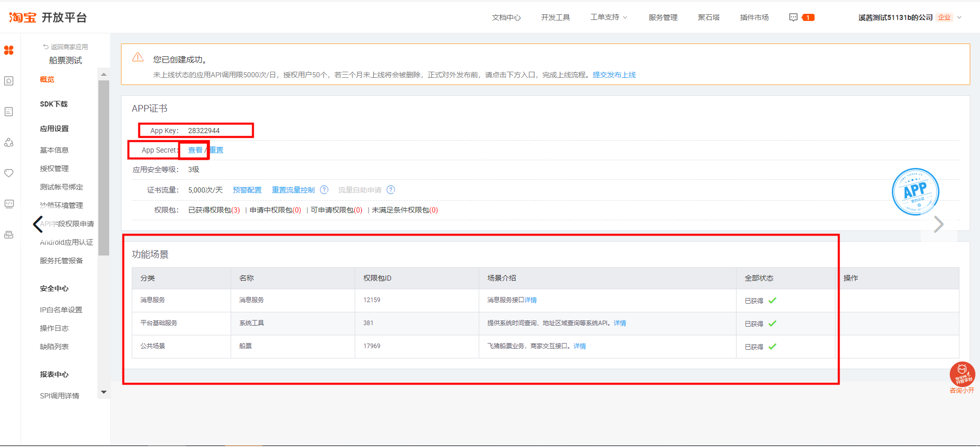Click the black left arrow over the sidebar
This screenshot has width=980, height=447.
(x=38, y=224)
